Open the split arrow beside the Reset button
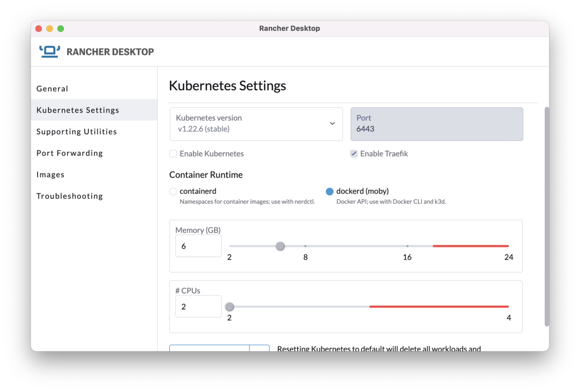Screen dimensions: 580x392 (260, 348)
